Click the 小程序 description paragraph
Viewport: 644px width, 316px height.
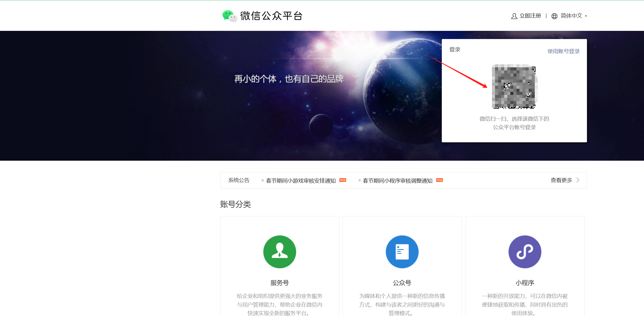pyautogui.click(x=525, y=305)
